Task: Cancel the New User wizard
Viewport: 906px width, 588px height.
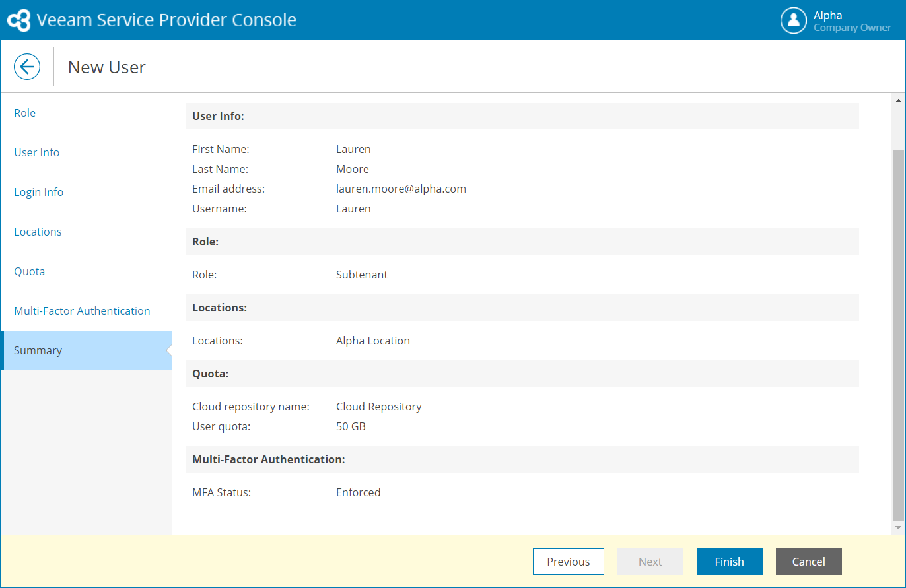Action: 809,562
